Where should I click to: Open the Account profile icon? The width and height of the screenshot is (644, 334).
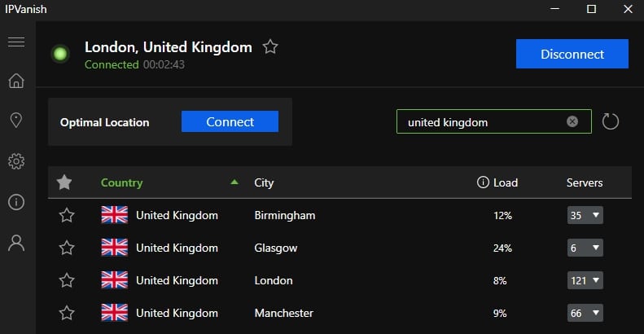pos(16,243)
